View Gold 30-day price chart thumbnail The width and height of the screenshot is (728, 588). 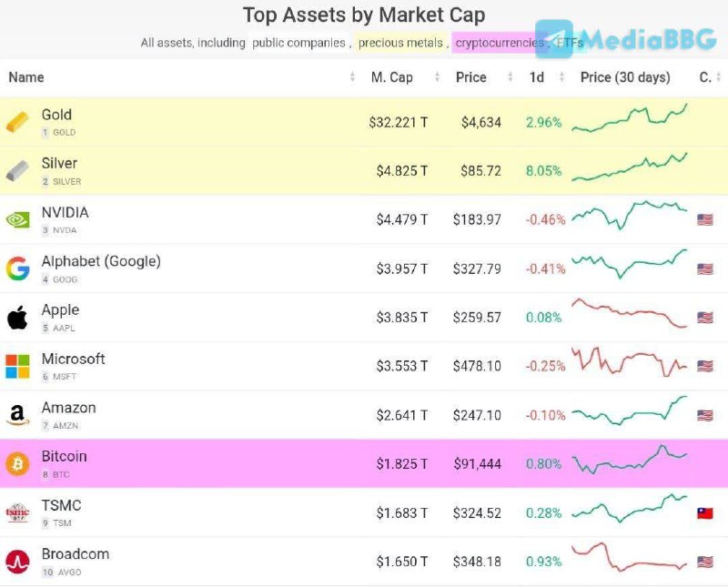630,121
